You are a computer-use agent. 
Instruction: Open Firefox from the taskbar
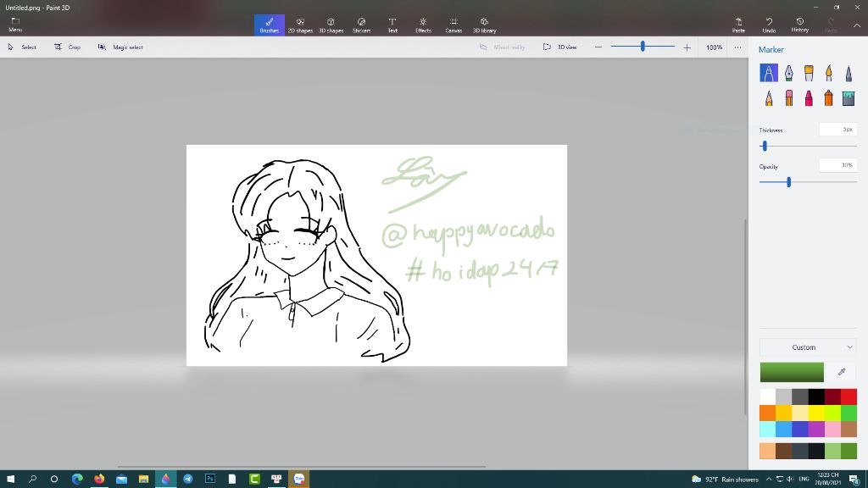[99, 479]
